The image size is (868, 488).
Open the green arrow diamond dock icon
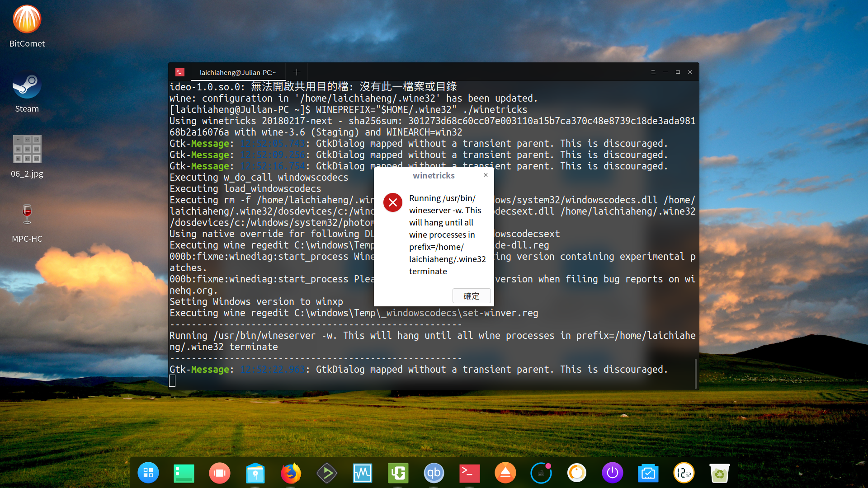pyautogui.click(x=327, y=473)
